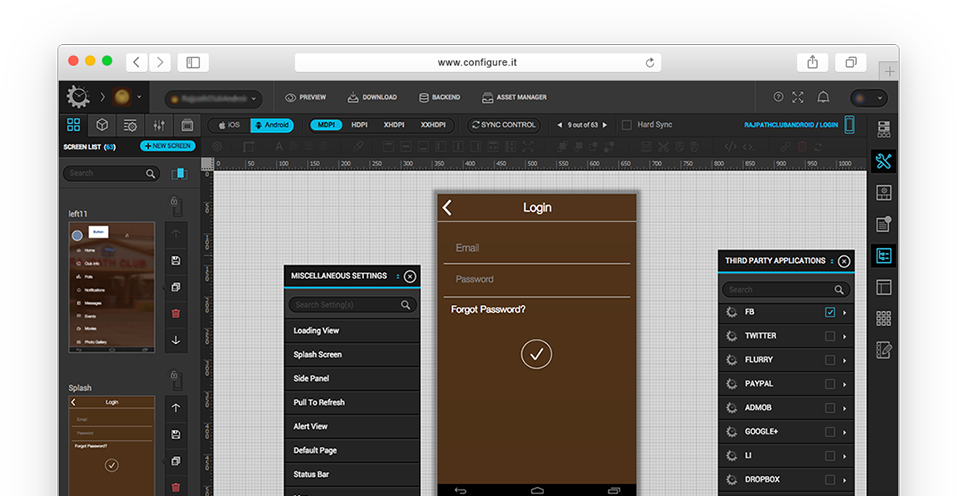
Task: Check the LI checkbox
Action: click(830, 456)
